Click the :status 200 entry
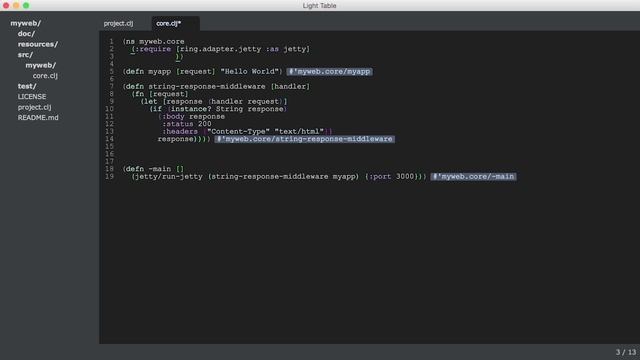The image size is (640, 360). pyautogui.click(x=187, y=124)
